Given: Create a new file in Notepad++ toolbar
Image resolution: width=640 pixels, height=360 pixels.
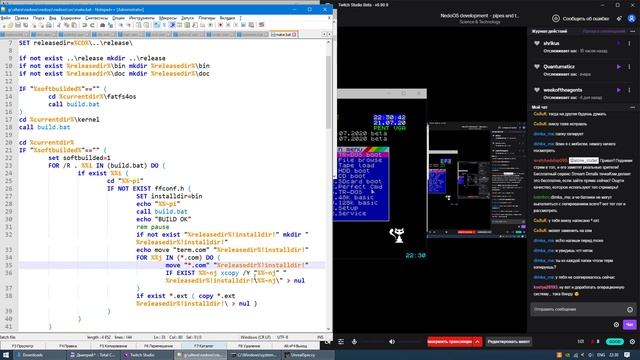Looking at the screenshot, I should [x=3, y=25].
